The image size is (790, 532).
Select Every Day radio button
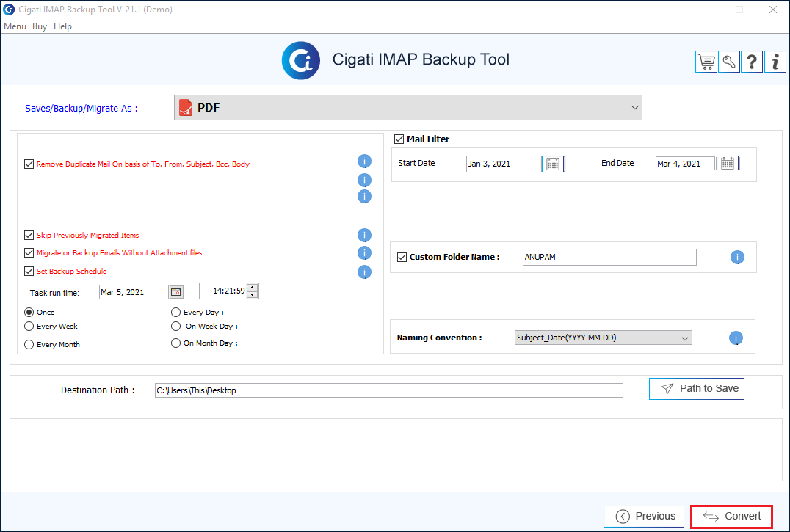click(175, 312)
